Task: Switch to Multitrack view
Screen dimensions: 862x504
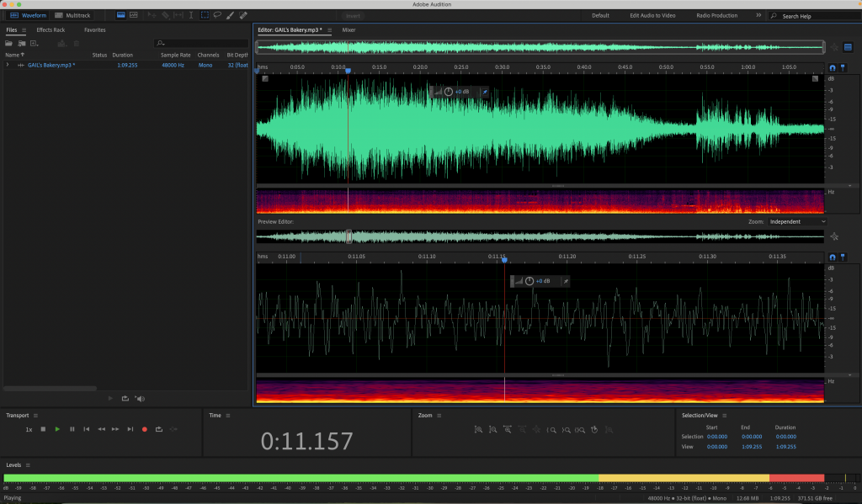Action: coord(71,15)
